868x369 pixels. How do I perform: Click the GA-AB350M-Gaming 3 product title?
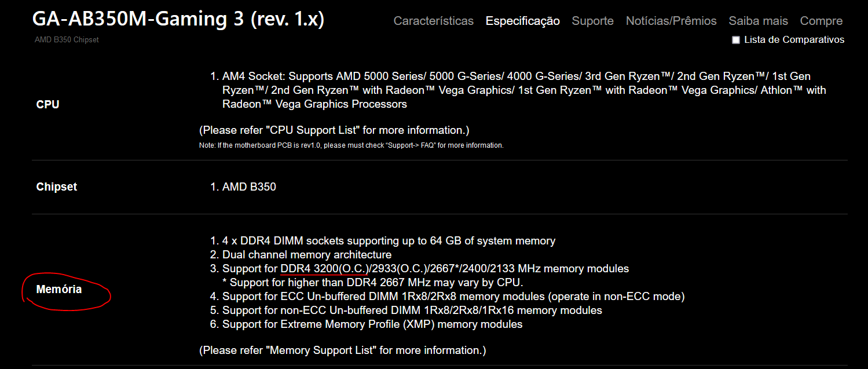tap(178, 20)
